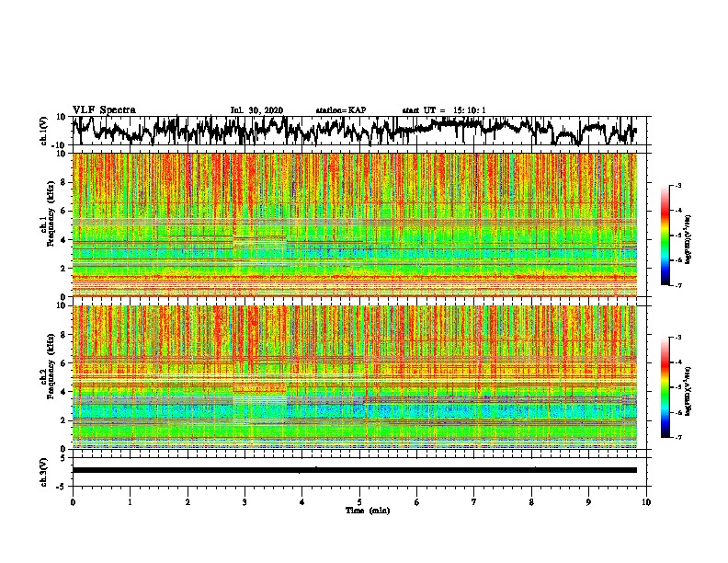Image resolution: width=728 pixels, height=563 pixels.
Task: Click the time axis tick label "1"
Action: coord(130,502)
